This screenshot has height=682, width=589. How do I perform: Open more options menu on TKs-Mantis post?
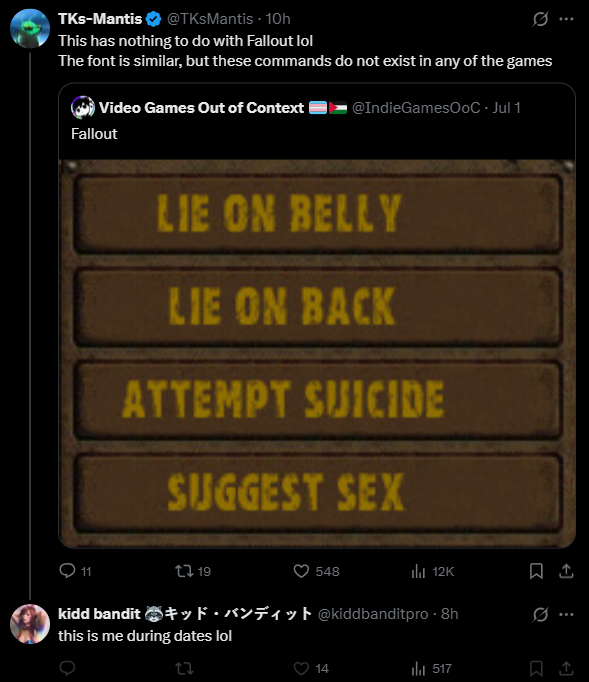(566, 19)
